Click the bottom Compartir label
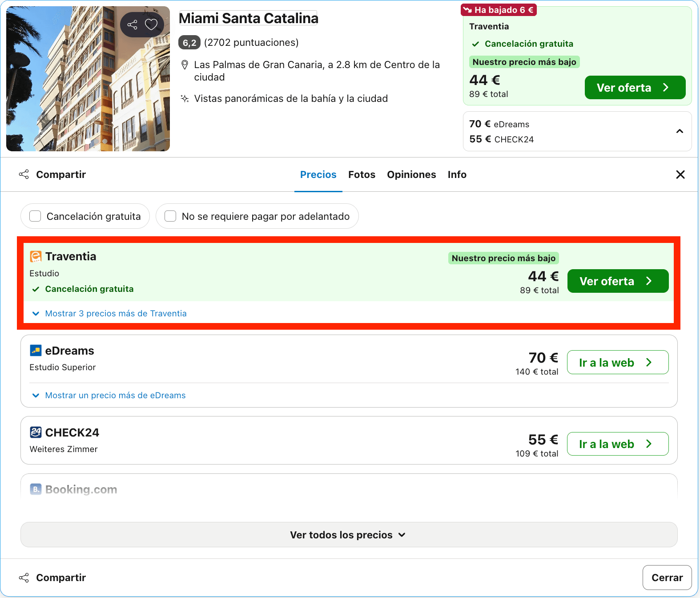Image resolution: width=700 pixels, height=598 pixels. tap(61, 578)
